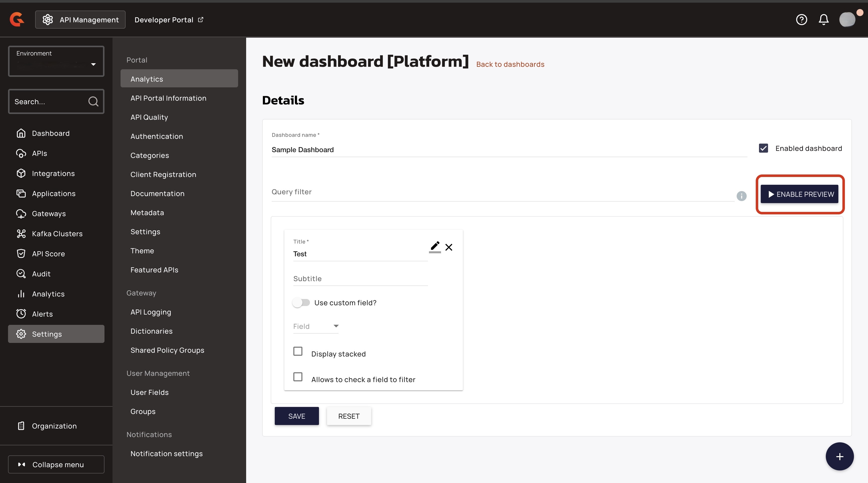The height and width of the screenshot is (483, 868).
Task: Click the pencil edit icon on the Test widget
Action: (x=435, y=246)
